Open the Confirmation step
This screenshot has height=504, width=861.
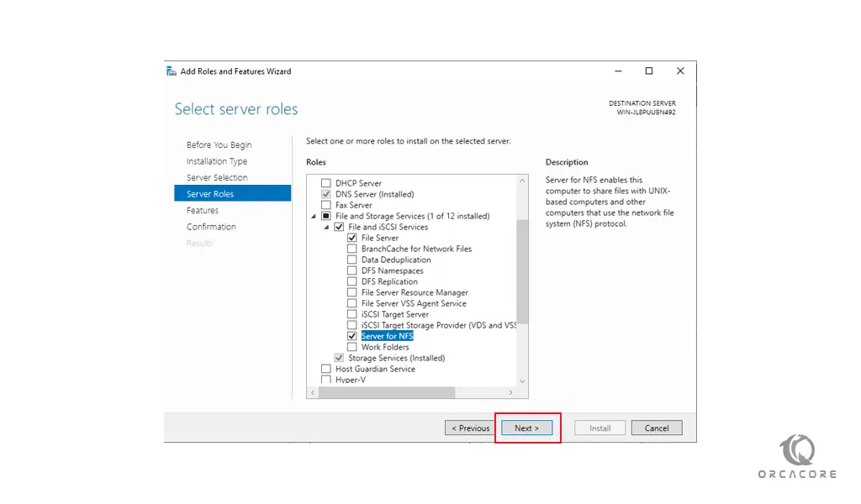(x=211, y=227)
